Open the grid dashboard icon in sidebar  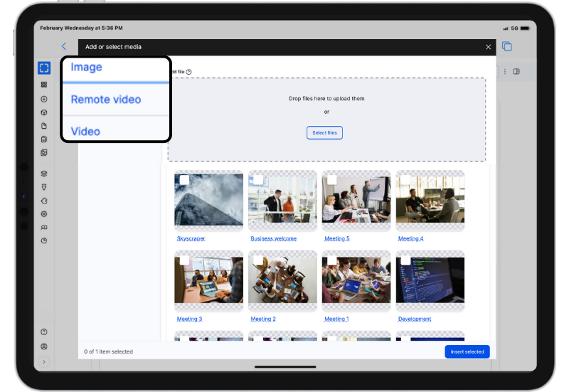point(44,85)
